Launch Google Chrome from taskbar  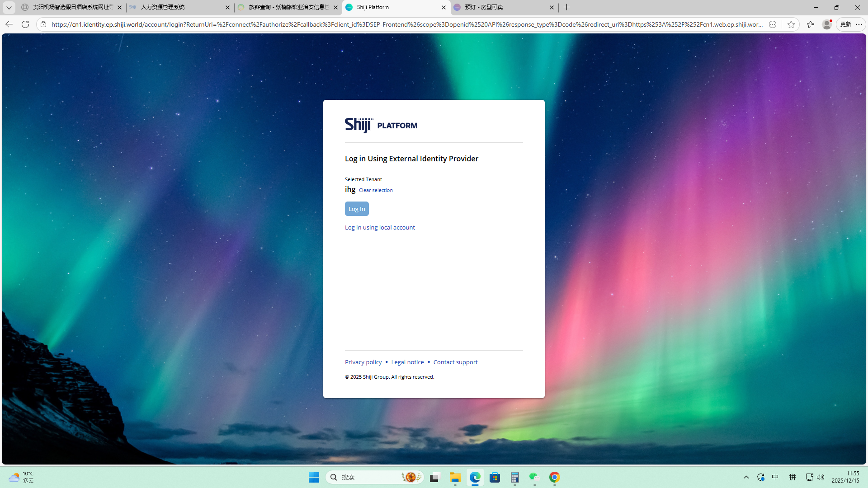pyautogui.click(x=554, y=477)
